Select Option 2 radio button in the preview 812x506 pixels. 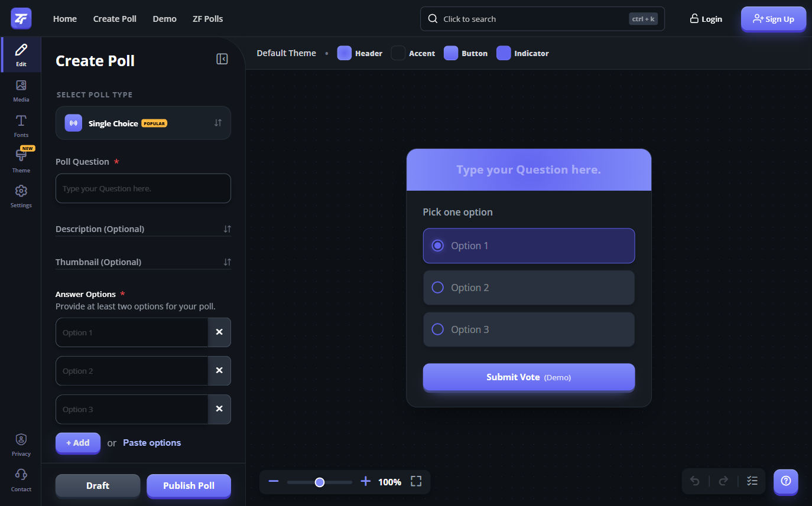(x=437, y=288)
